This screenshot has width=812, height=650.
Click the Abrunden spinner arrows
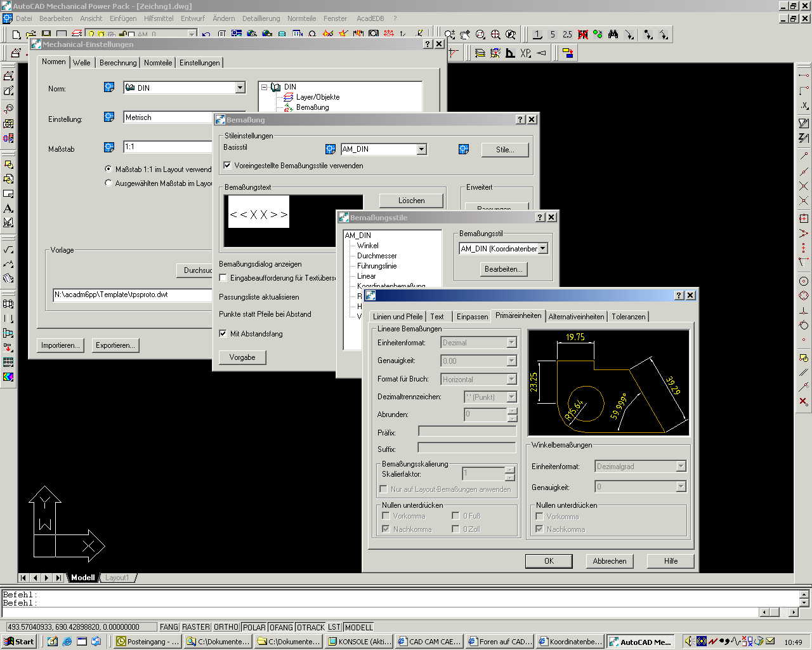[512, 414]
